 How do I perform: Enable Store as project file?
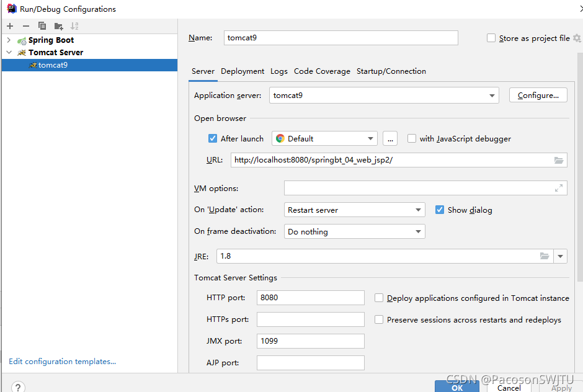click(491, 38)
